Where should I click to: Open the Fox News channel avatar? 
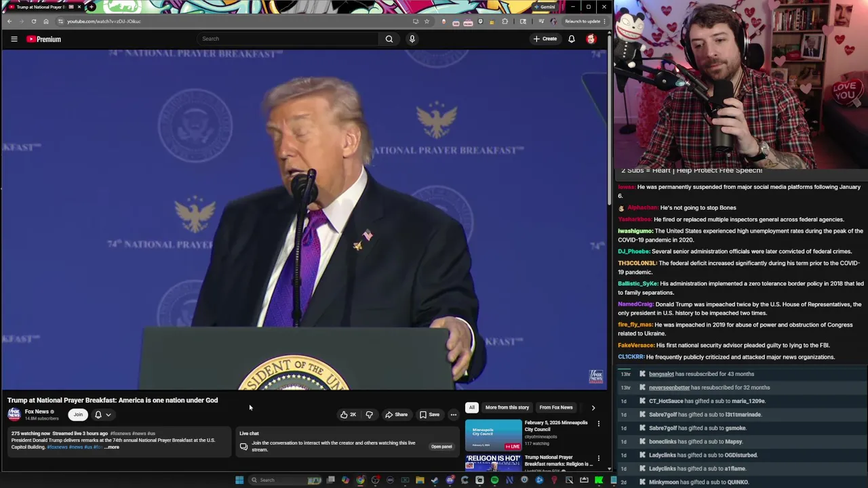[14, 414]
